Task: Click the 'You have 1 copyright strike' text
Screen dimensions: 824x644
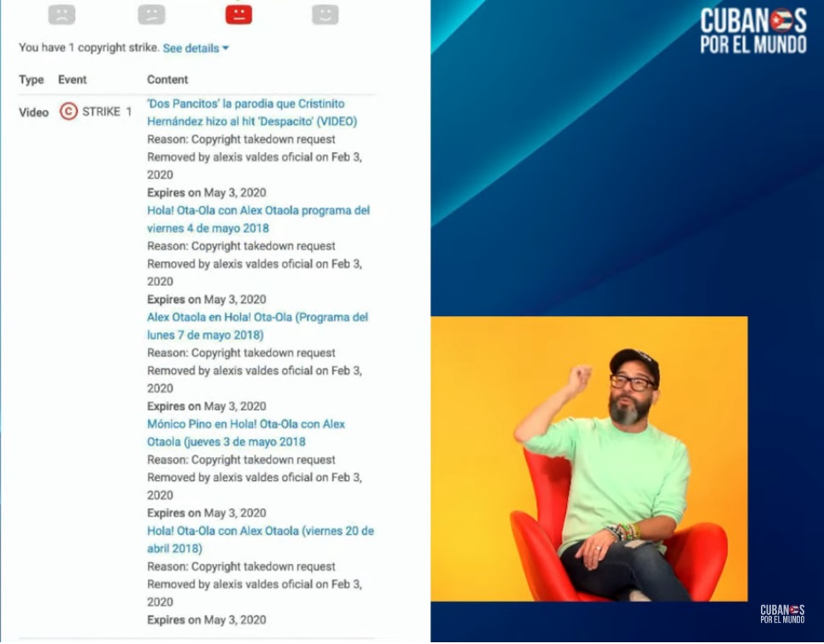Action: (89, 49)
